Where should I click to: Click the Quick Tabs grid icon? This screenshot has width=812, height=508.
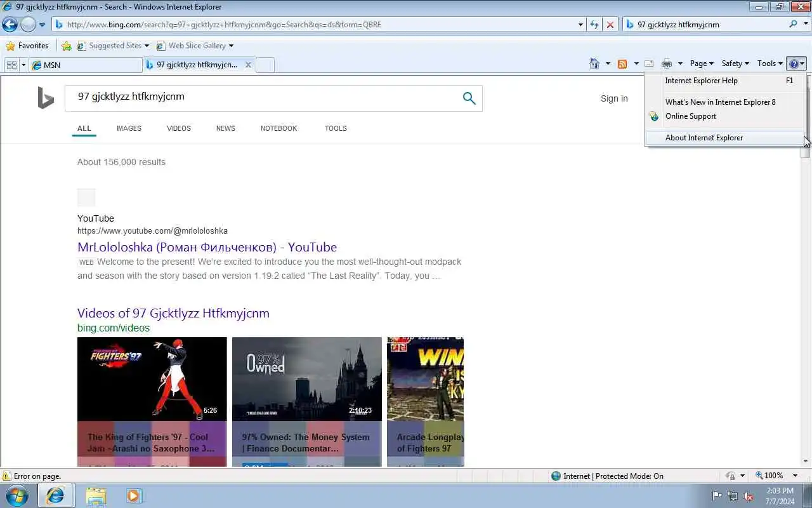(x=11, y=65)
